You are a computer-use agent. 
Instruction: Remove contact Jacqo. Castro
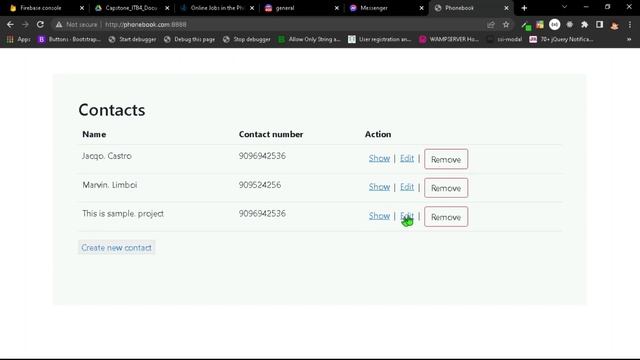(446, 159)
